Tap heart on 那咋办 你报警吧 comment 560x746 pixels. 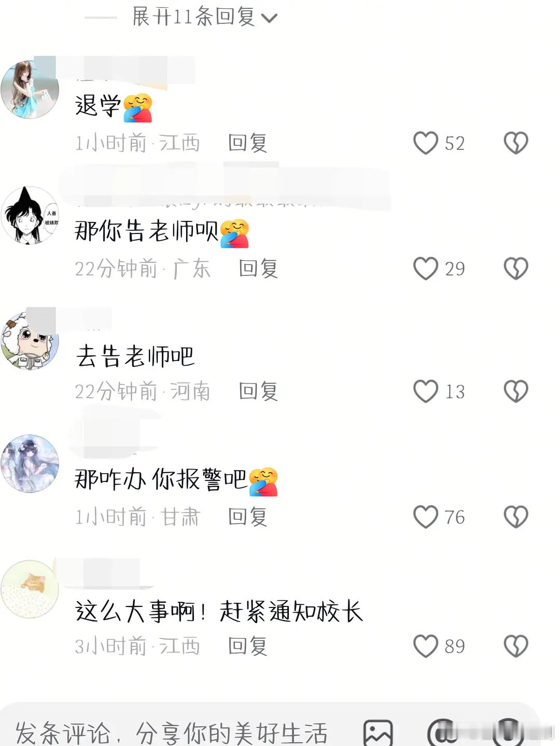click(426, 517)
